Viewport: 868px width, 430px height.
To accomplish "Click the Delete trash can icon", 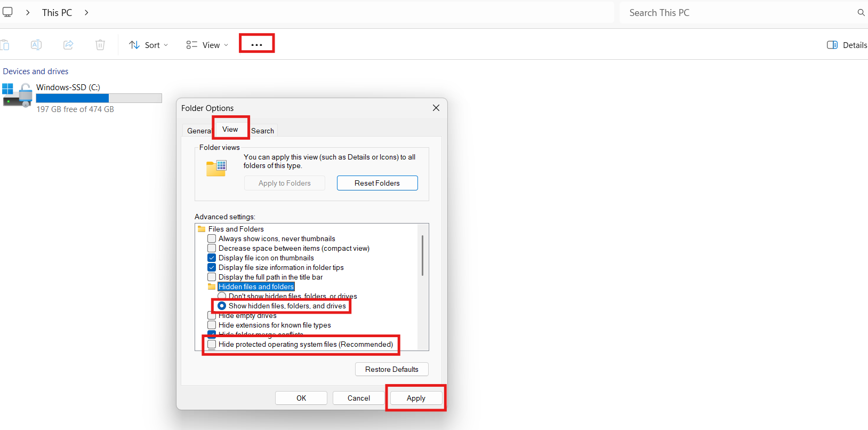I will pos(100,45).
